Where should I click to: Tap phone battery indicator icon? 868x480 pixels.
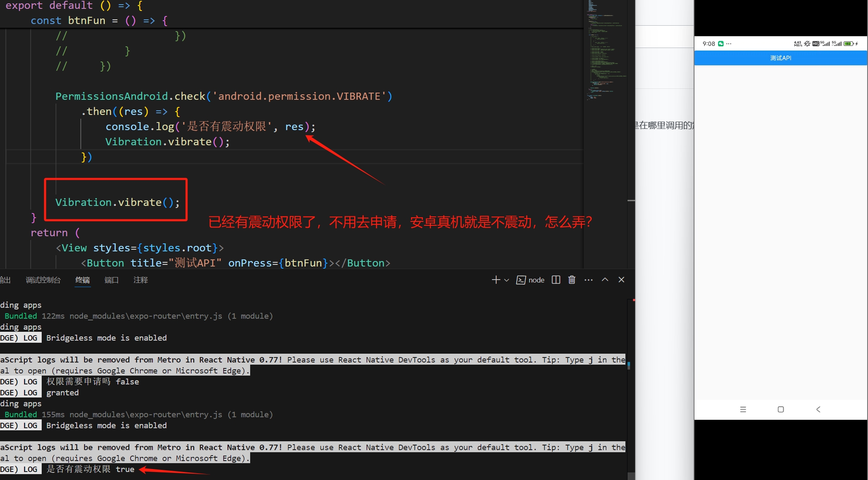849,44
